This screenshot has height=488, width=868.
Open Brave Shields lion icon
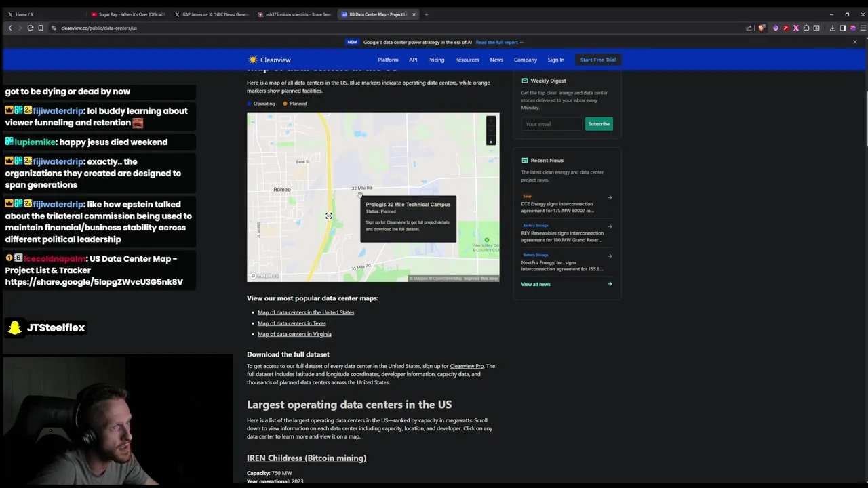(x=762, y=28)
